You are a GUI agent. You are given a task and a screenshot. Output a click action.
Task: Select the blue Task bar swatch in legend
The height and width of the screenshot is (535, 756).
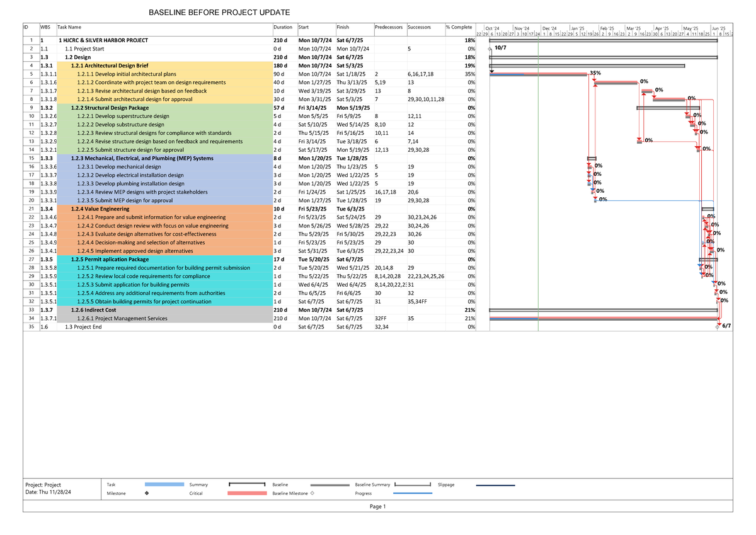(x=164, y=485)
